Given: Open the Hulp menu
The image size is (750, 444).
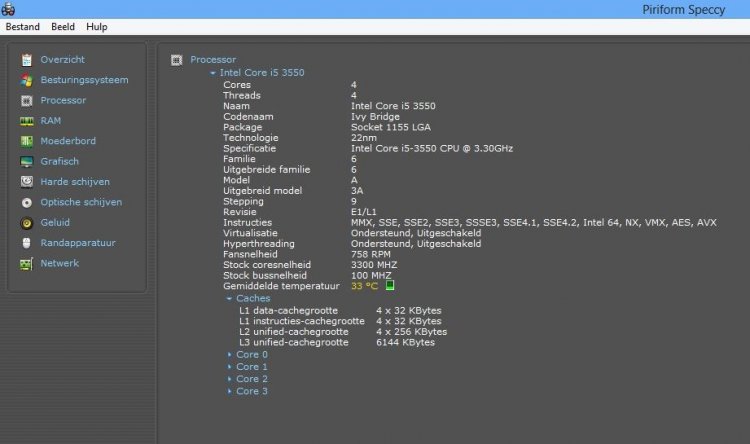Looking at the screenshot, I should pos(97,27).
